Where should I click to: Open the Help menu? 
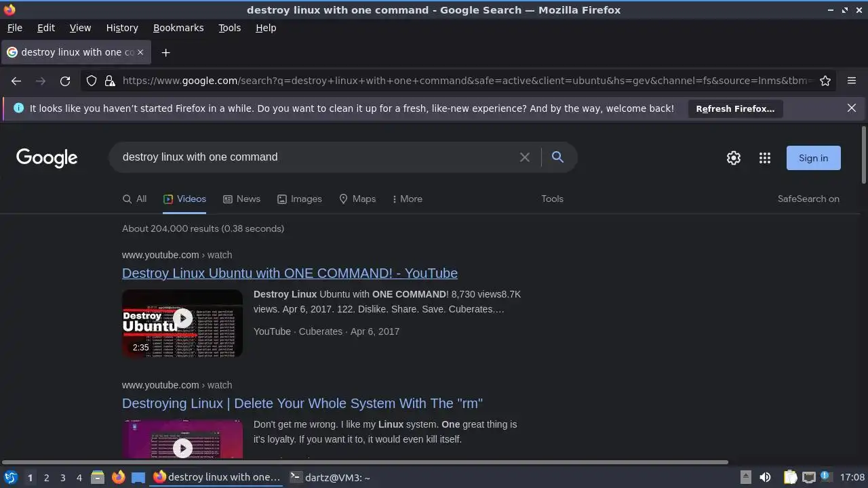[266, 28]
